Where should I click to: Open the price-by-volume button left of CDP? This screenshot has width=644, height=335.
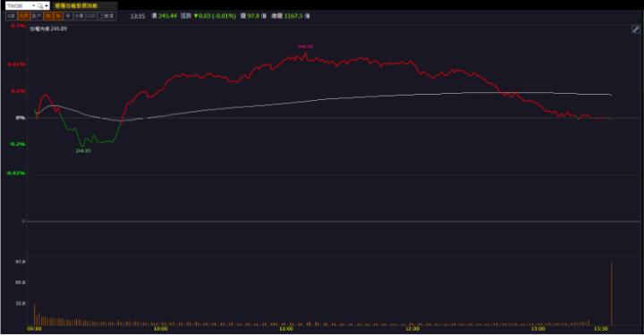(x=80, y=16)
